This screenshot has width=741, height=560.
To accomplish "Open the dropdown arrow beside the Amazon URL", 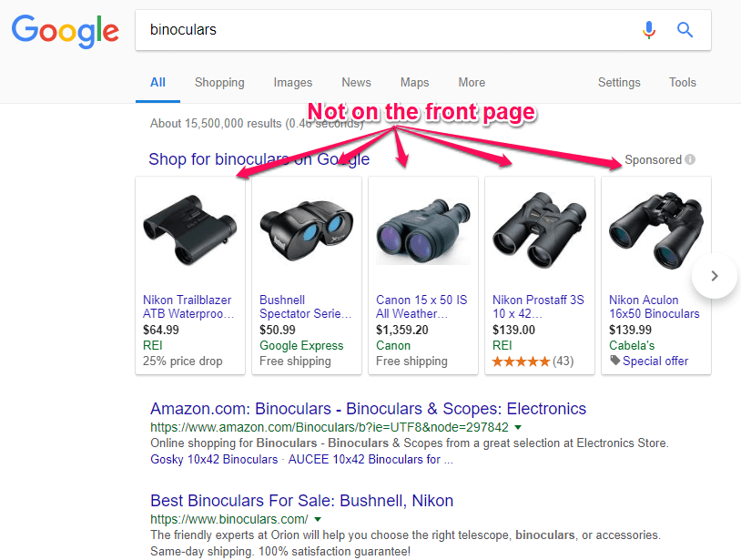I will 518,427.
